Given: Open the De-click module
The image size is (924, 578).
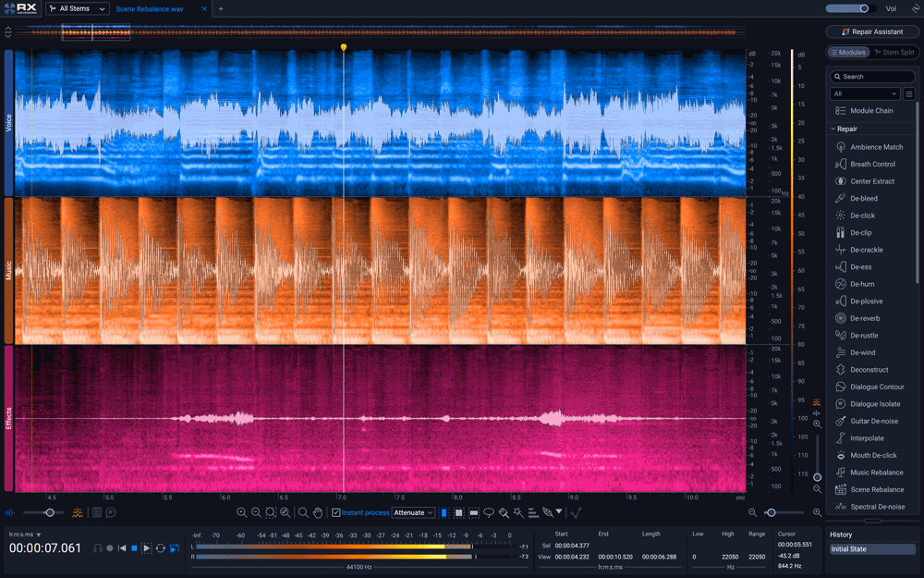Looking at the screenshot, I should coord(862,215).
